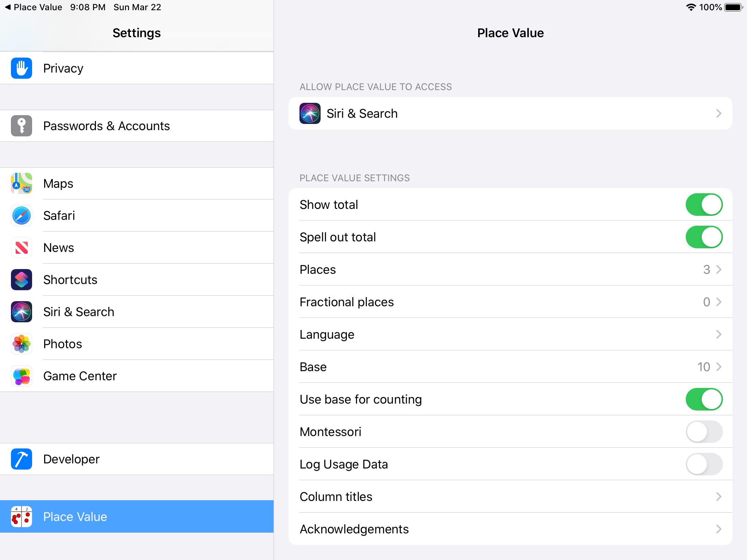Open Photos settings
Screen dimensions: 747x560
[137, 344]
